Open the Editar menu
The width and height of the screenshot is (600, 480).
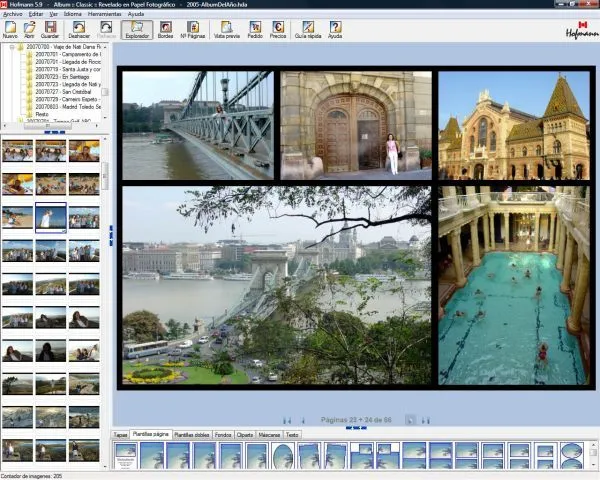36,14
